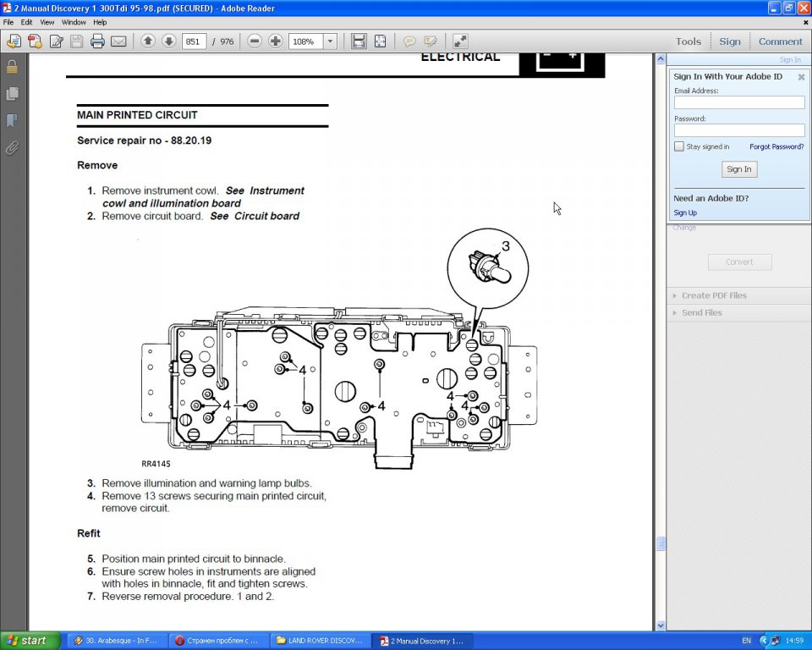Click the vertical scrollbar thumb
The image size is (812, 650).
(661, 543)
